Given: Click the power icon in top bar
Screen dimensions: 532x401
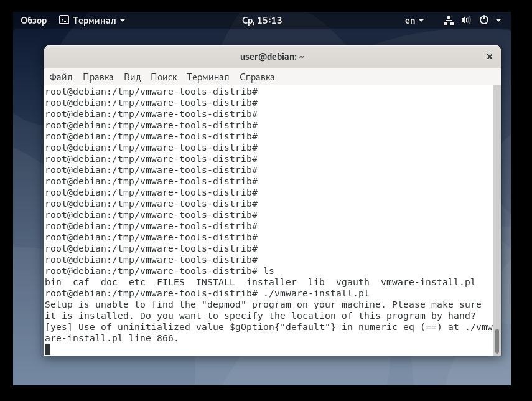Looking at the screenshot, I should tap(484, 20).
